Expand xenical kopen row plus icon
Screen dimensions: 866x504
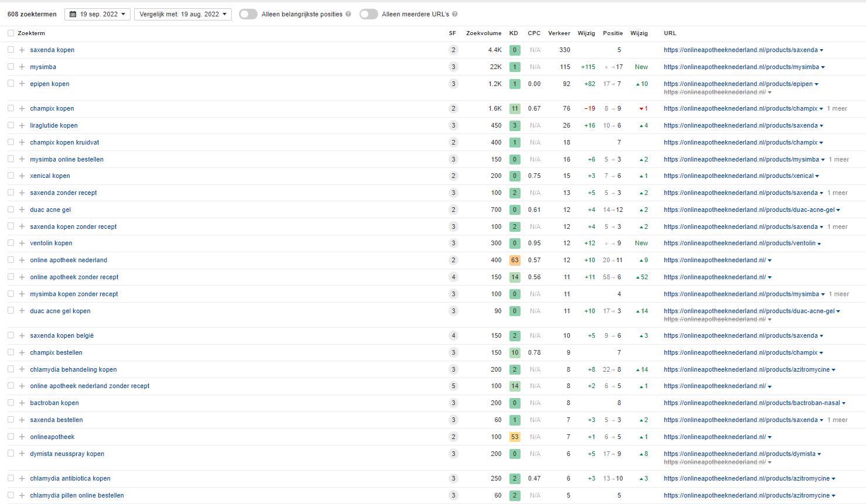click(x=22, y=176)
